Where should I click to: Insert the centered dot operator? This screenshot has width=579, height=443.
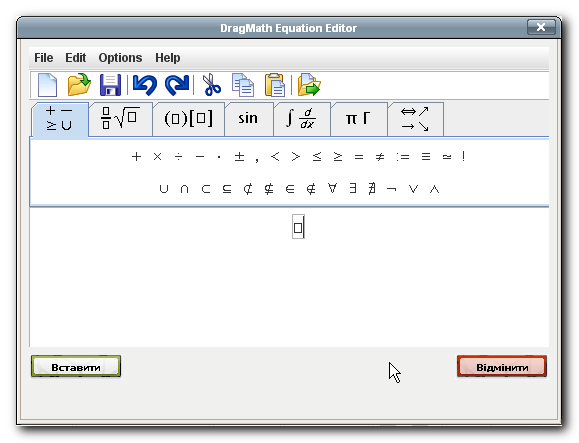click(219, 157)
